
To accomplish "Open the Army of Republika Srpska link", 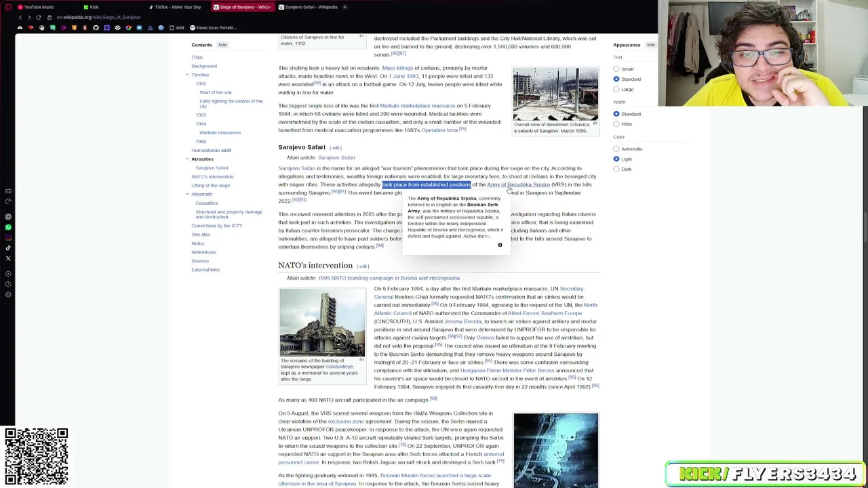I will click(x=518, y=184).
